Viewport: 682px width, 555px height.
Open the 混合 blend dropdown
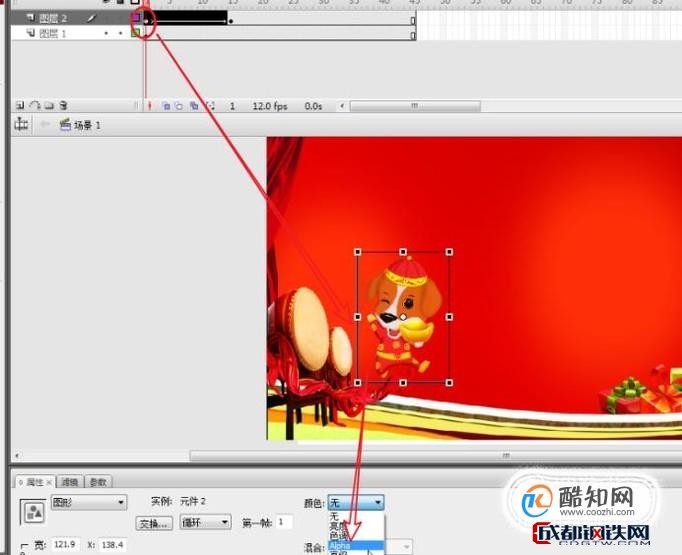coord(398,546)
